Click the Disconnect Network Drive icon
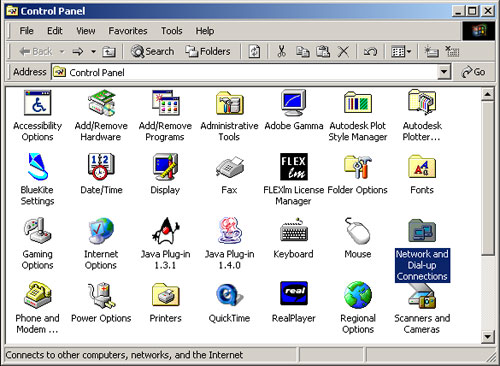 tap(452, 52)
